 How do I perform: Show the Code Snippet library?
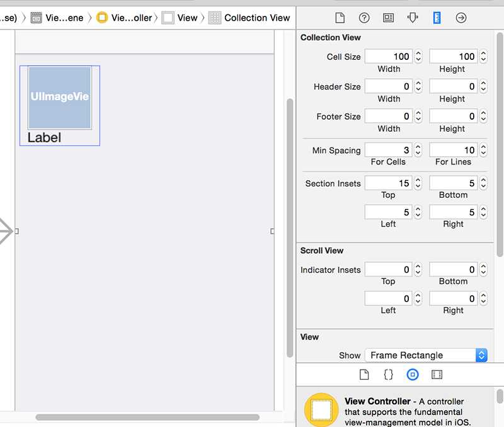(388, 374)
